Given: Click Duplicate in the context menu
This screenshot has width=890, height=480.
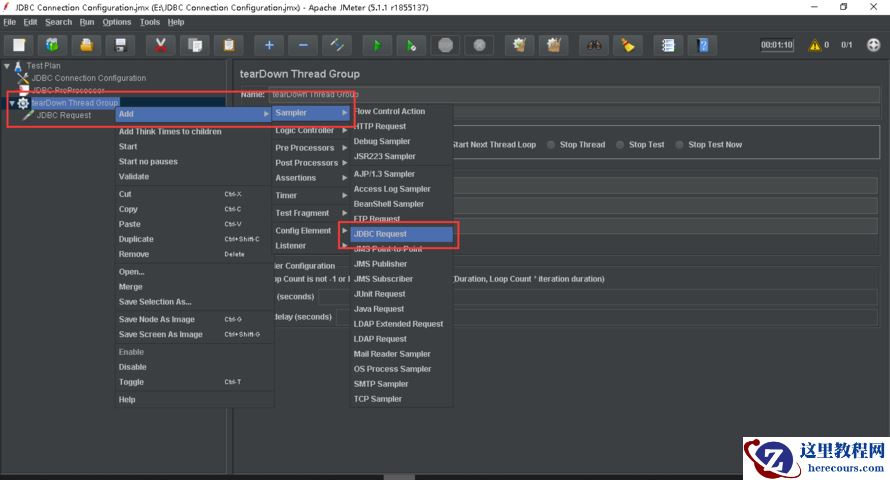Looking at the screenshot, I should pyautogui.click(x=136, y=239).
